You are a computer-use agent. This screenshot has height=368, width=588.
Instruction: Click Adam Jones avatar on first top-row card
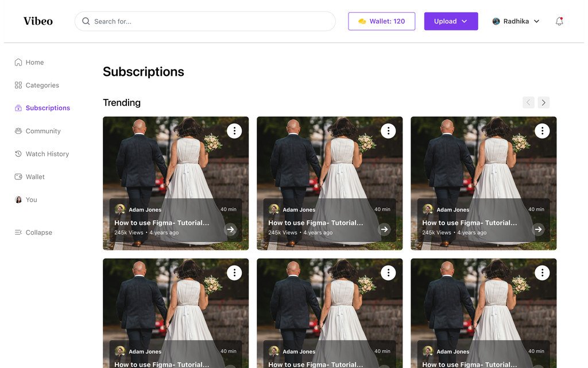coord(119,209)
